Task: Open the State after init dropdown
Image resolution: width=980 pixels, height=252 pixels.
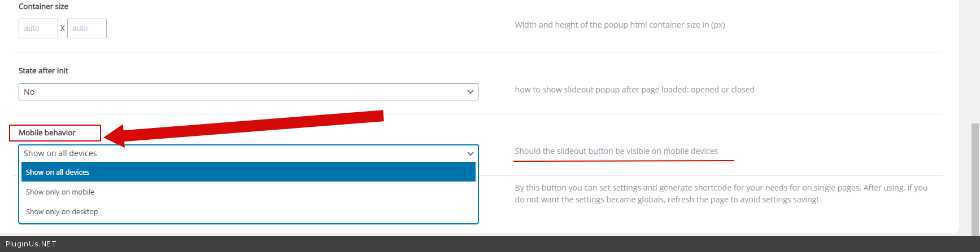Action: [248, 92]
